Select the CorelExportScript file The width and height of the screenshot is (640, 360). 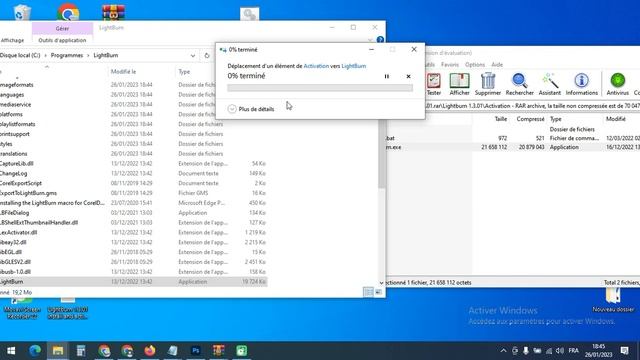[x=133, y=183]
